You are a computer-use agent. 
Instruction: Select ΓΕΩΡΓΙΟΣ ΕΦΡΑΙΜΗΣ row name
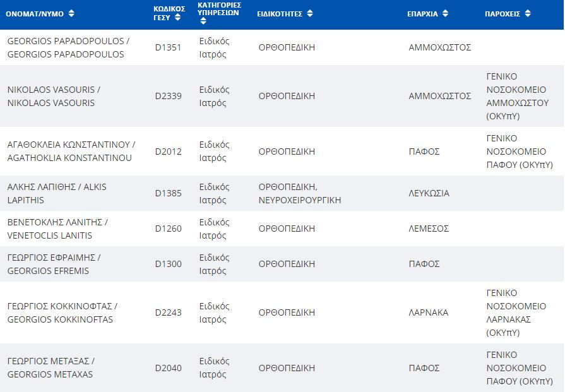(54, 264)
